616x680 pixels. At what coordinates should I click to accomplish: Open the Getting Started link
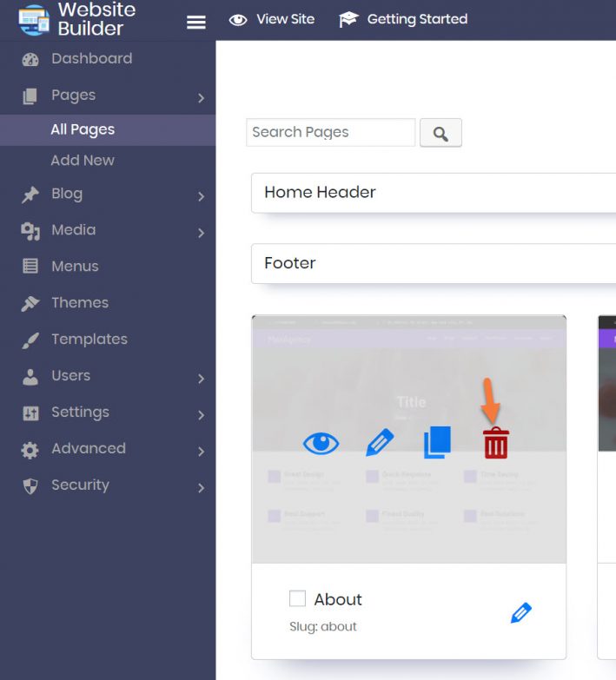tap(403, 19)
